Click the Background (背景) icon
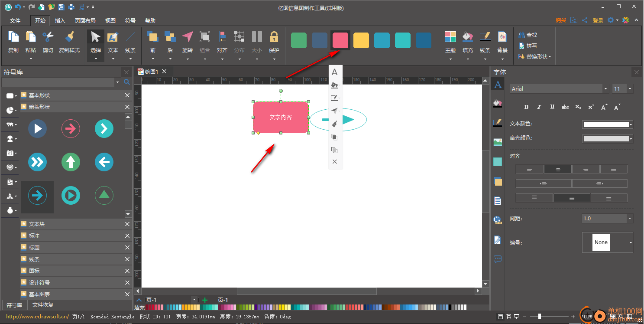Screen dimensions: 644x324 502,37
